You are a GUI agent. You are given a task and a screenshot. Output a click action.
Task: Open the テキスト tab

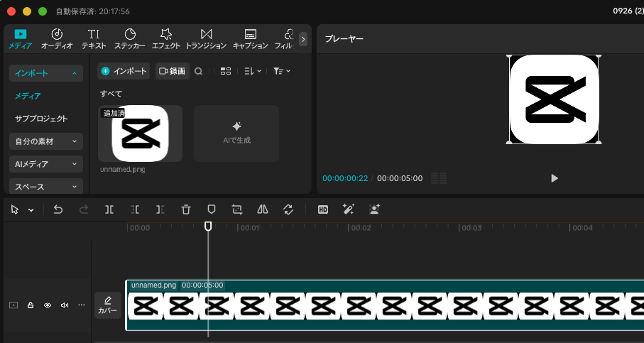pyautogui.click(x=94, y=40)
